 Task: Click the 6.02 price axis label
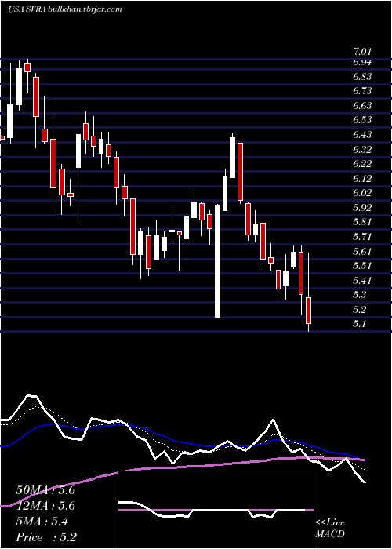(362, 193)
